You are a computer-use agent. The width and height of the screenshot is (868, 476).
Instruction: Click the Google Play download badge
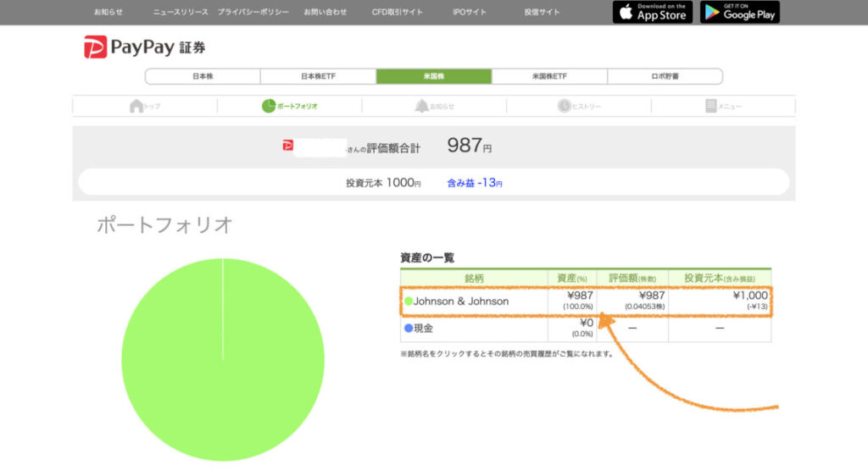[x=739, y=12]
